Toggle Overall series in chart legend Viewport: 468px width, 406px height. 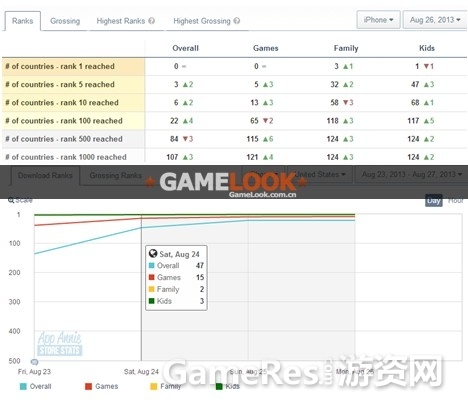[36, 386]
